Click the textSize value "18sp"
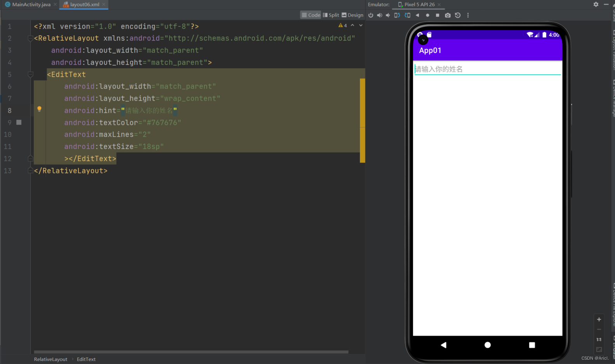The image size is (615, 364). (151, 147)
